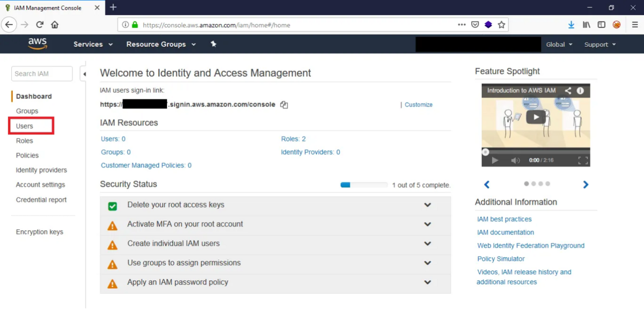Click Customer Managed Policies: 0 link
The height and width of the screenshot is (314, 644).
point(146,166)
